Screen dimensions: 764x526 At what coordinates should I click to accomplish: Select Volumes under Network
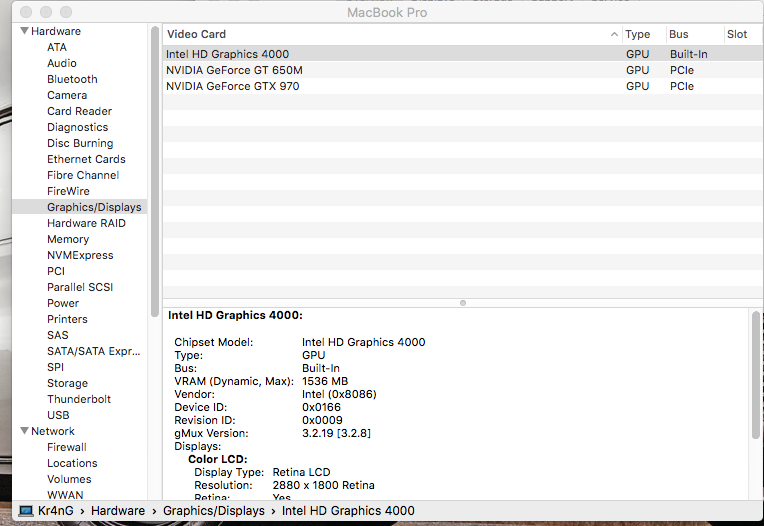69,479
